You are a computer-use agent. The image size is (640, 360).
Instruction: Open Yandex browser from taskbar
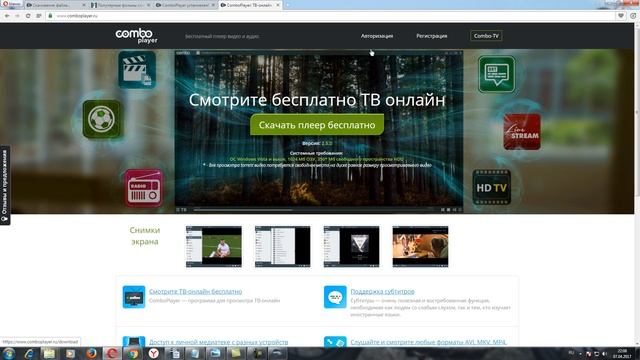[153, 353]
